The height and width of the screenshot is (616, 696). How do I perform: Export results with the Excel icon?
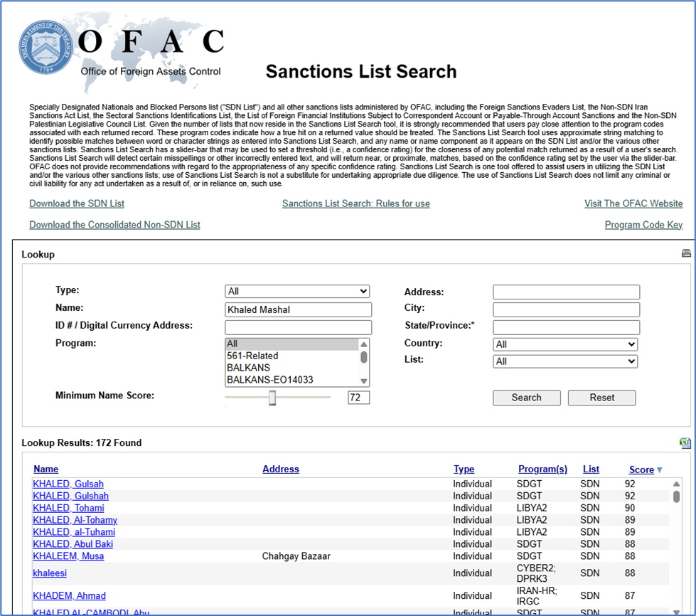point(685,442)
